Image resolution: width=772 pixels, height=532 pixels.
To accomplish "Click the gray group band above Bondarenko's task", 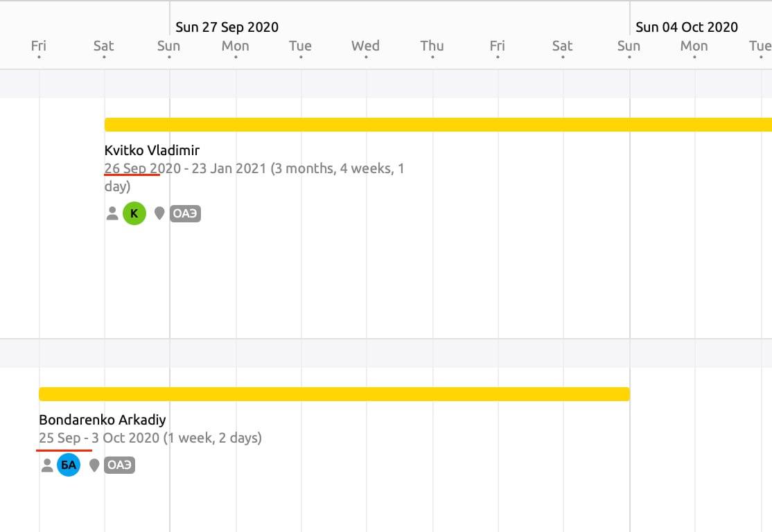I will click(385, 353).
